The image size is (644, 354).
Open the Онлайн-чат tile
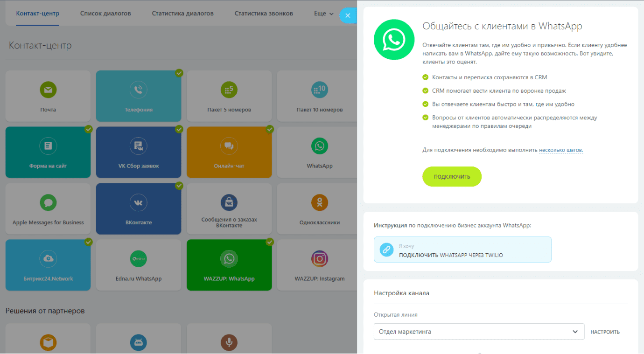click(229, 153)
